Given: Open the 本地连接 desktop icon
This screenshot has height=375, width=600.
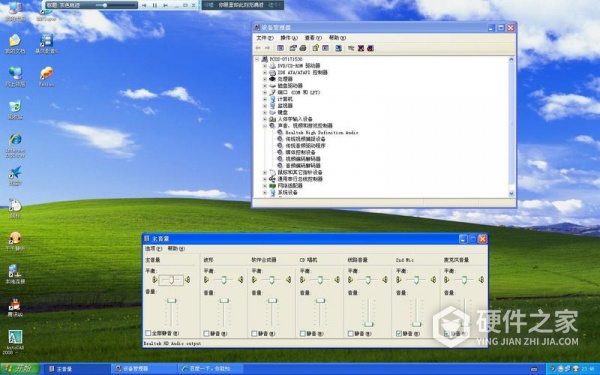Looking at the screenshot, I should point(15,274).
